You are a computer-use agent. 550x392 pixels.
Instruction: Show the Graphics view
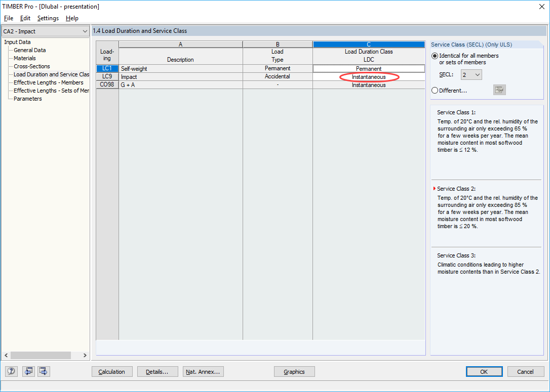[294, 371]
